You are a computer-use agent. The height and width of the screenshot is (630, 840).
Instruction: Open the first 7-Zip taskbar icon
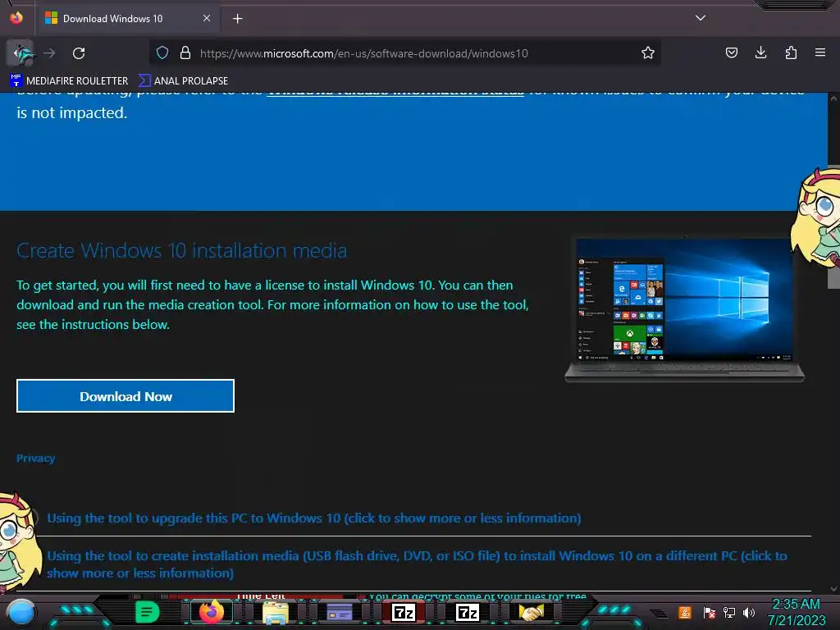(x=404, y=612)
